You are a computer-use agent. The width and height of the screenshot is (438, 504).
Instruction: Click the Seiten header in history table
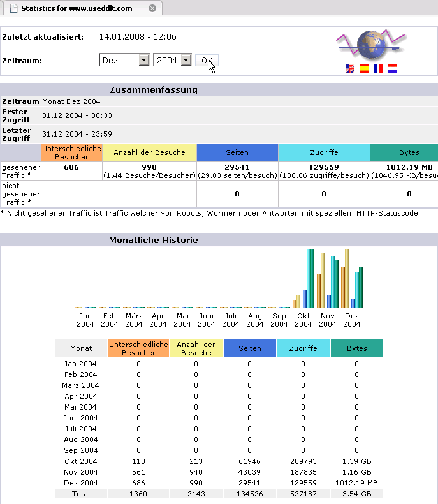(x=249, y=348)
